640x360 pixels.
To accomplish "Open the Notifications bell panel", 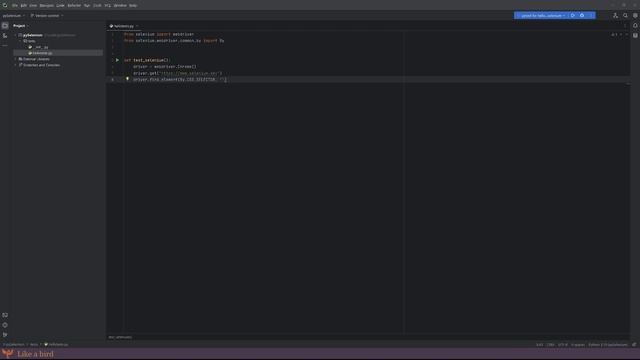I will (x=635, y=25).
